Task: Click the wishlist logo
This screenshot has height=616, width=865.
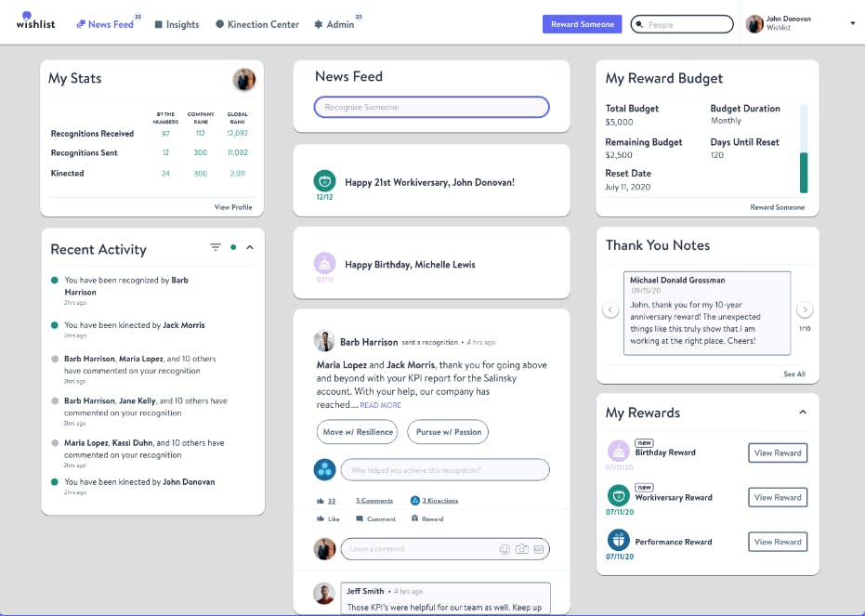Action: 35,20
